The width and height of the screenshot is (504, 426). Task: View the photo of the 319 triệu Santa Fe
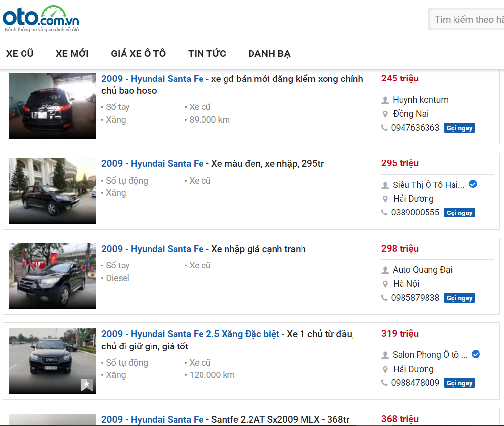(x=52, y=361)
